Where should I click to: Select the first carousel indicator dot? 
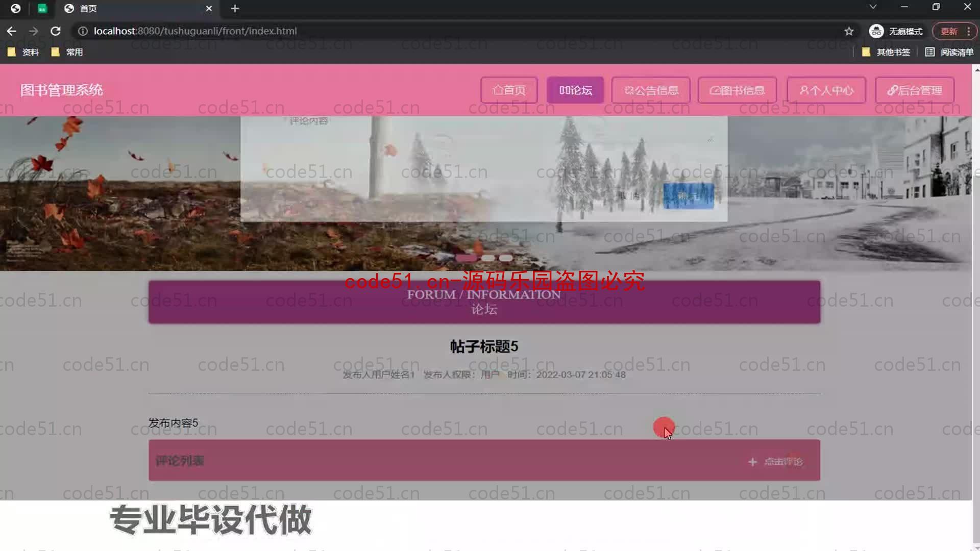click(465, 258)
